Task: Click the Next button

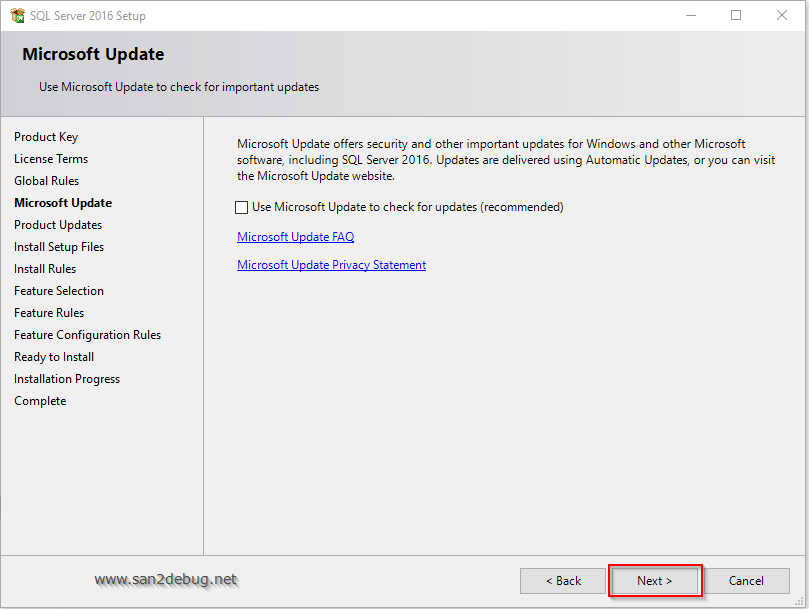Action: click(654, 581)
